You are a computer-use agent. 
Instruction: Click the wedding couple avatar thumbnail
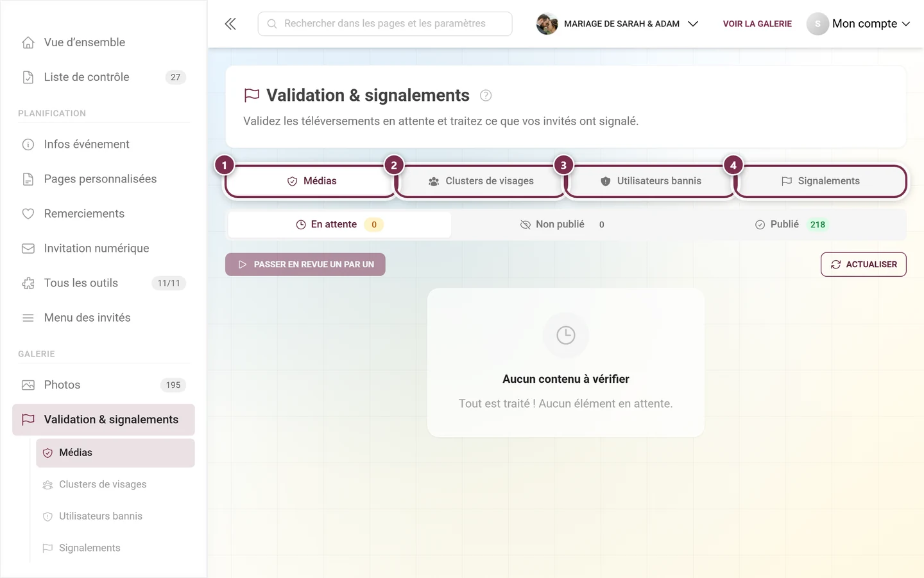[x=547, y=24]
